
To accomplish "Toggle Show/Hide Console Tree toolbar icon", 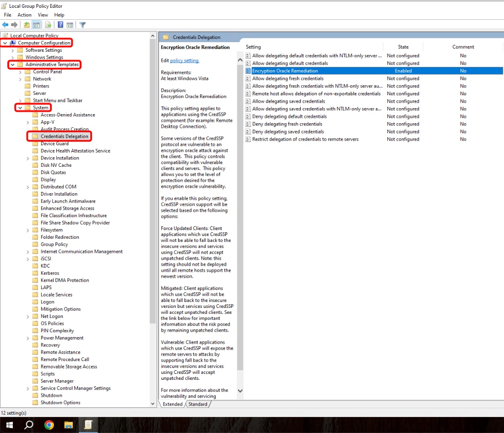I will click(x=36, y=25).
